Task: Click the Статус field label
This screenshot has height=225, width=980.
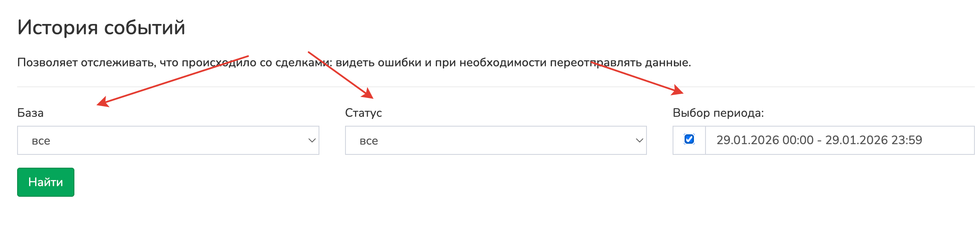Action: click(x=363, y=113)
